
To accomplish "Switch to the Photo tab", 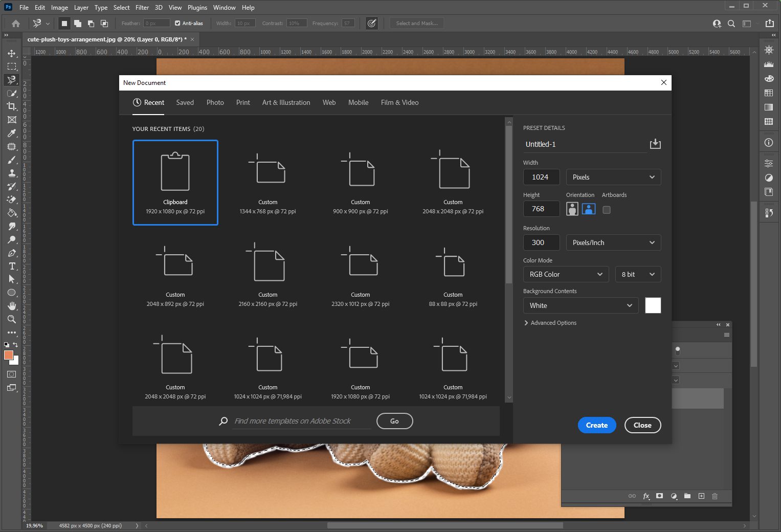I will coord(215,102).
